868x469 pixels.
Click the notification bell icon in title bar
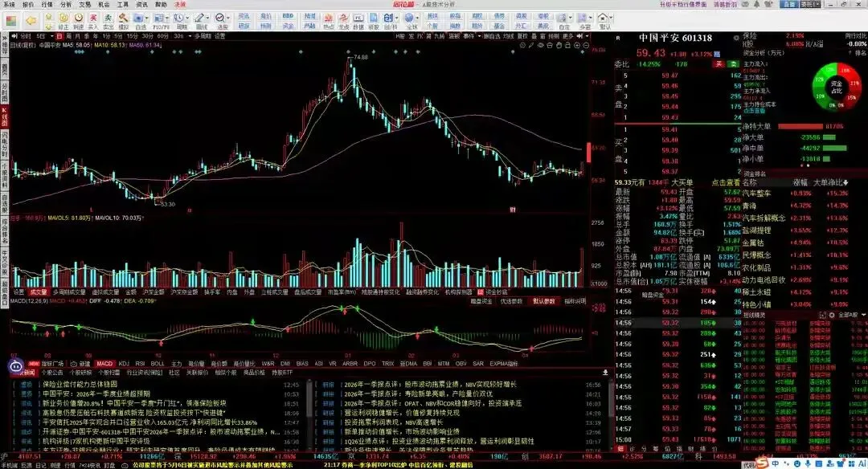click(x=756, y=5)
